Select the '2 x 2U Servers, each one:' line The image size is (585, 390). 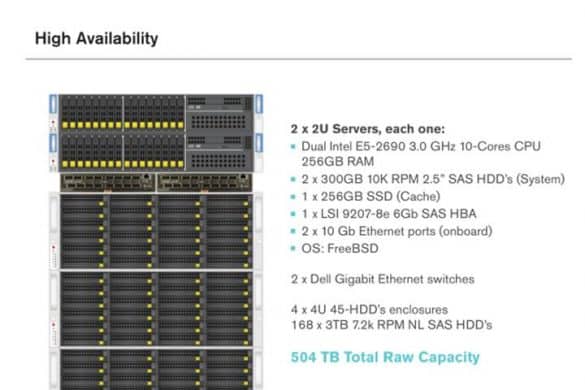tap(367, 129)
